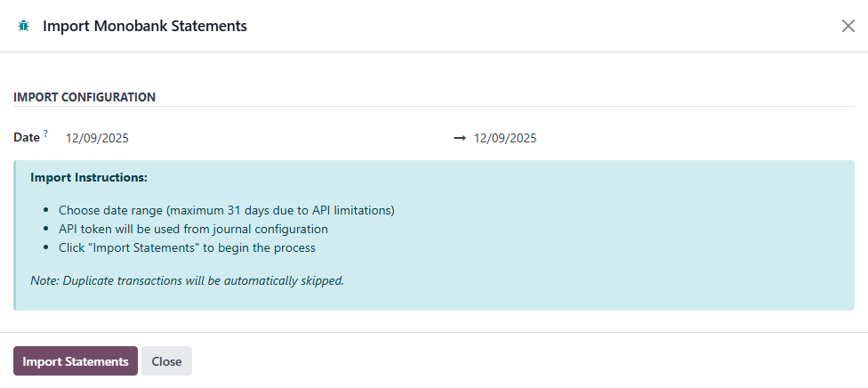
Task: Click the bullet before API token line
Action: [47, 230]
